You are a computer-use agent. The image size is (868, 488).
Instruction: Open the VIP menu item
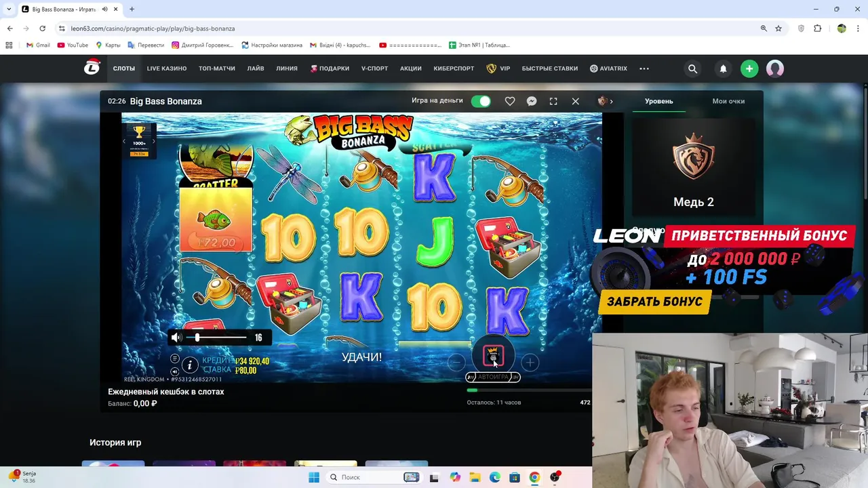tap(498, 68)
